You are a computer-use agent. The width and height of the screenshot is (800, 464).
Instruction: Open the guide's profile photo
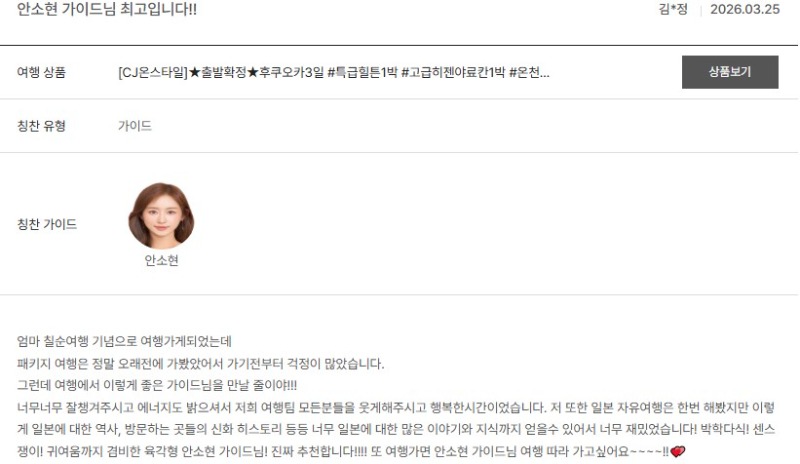pos(161,215)
